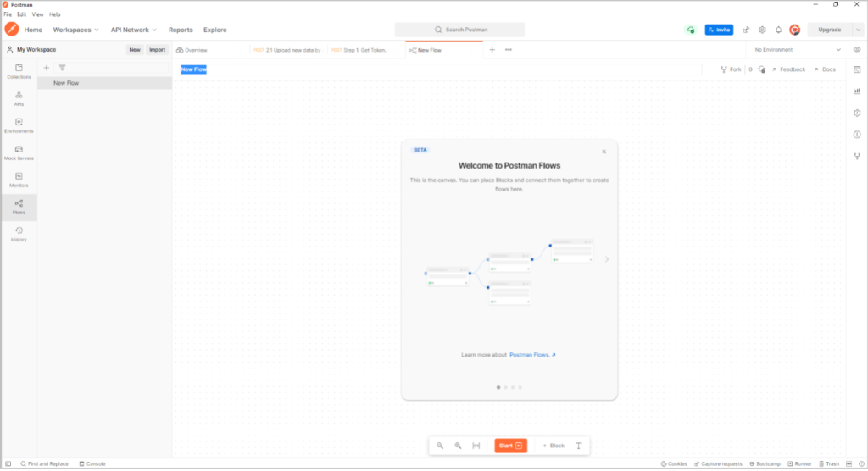Screen dimensions: 868x471
Task: Open the No Environment selector
Action: point(797,50)
